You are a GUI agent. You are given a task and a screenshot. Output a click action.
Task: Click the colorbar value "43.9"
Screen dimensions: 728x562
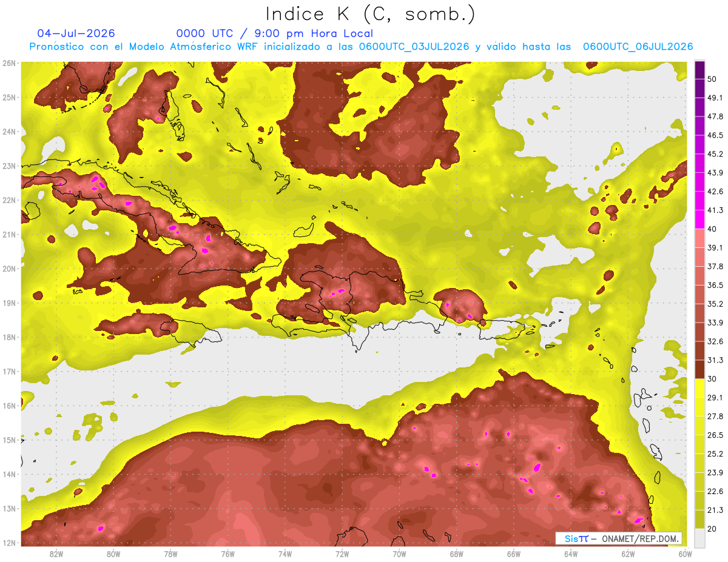[x=715, y=173]
